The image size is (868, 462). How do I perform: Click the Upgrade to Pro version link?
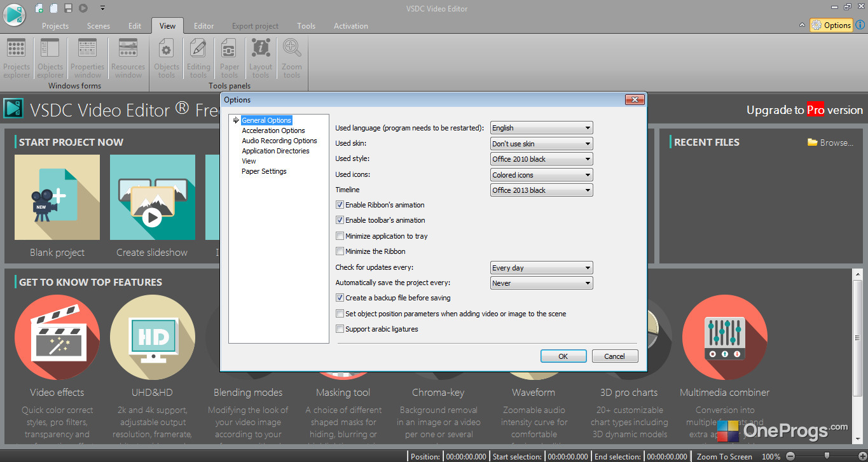[804, 110]
